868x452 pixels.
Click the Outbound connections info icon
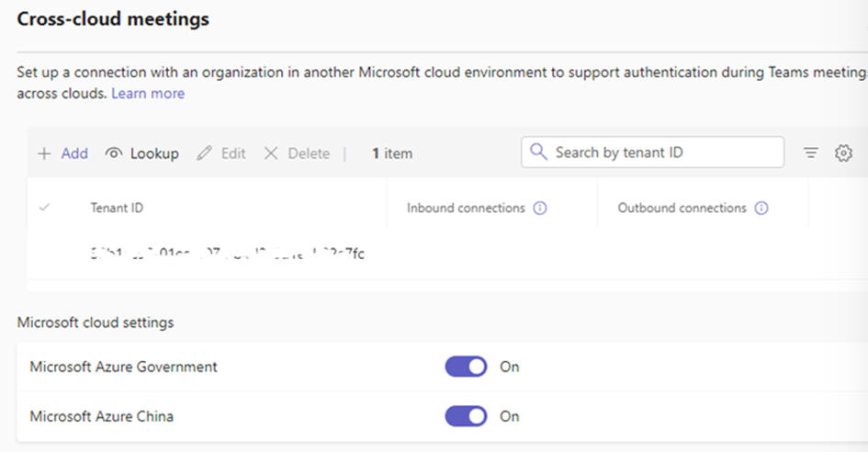click(761, 209)
